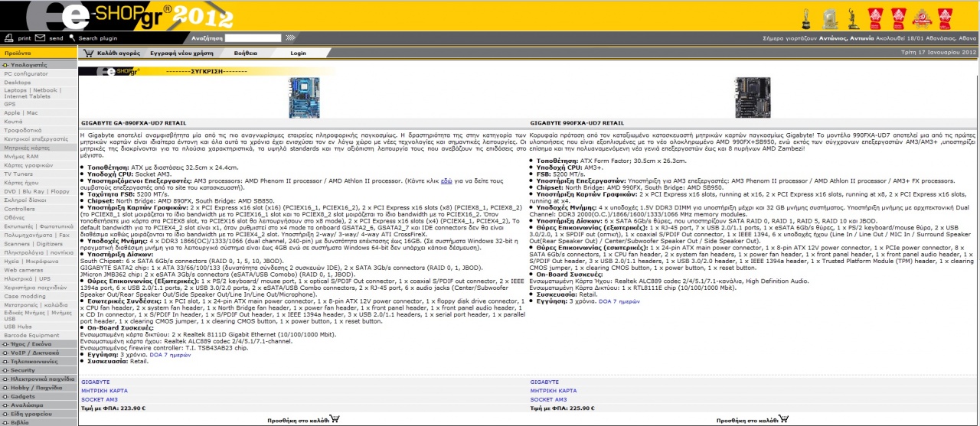
Task: Open Desktops category link
Action: point(18,82)
